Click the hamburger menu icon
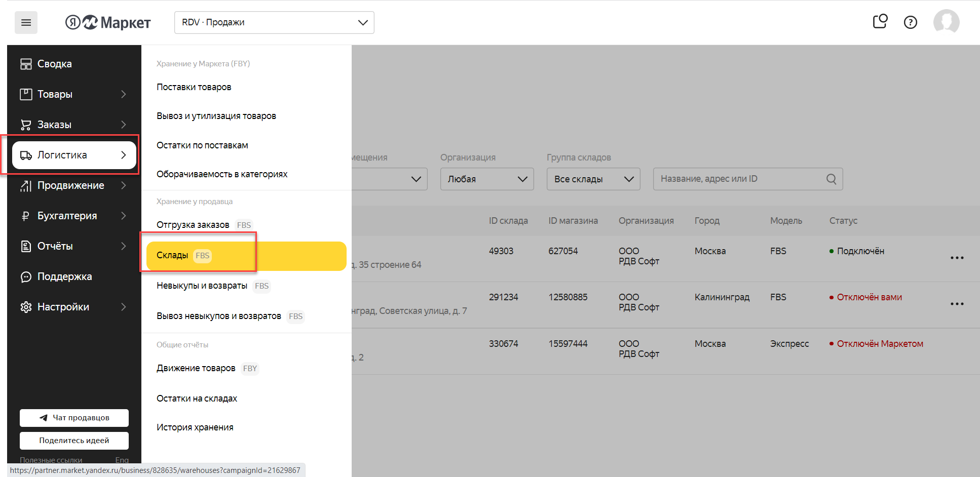This screenshot has width=980, height=477. [x=26, y=23]
